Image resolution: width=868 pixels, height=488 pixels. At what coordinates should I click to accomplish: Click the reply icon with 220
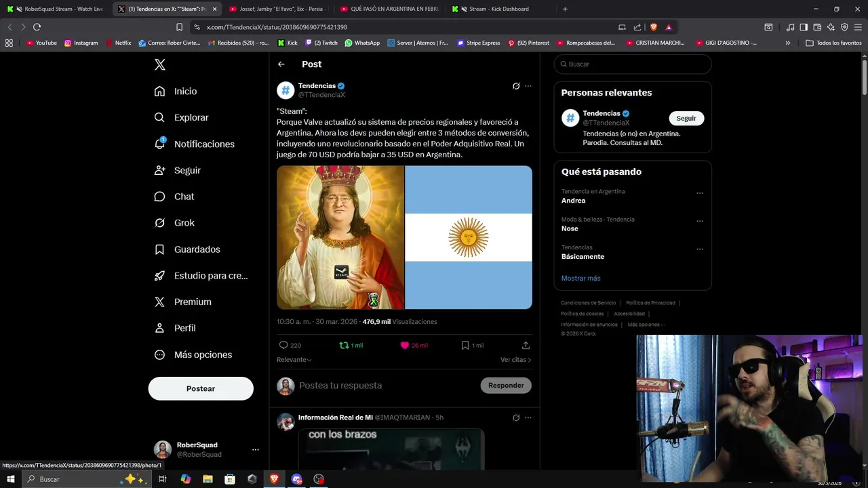pyautogui.click(x=290, y=345)
